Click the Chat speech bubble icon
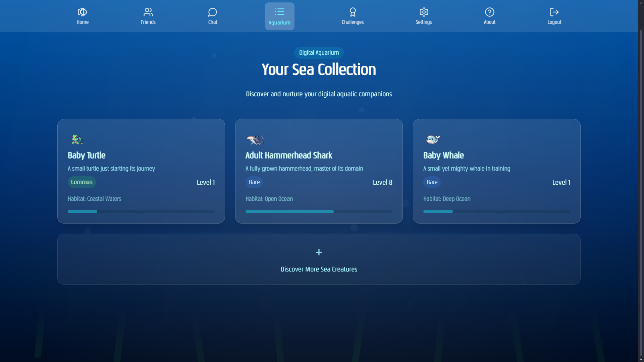 click(x=212, y=12)
